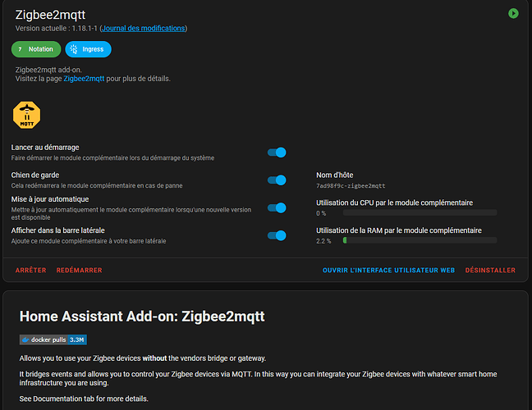Disable Mise à jour automatique switch

click(277, 207)
